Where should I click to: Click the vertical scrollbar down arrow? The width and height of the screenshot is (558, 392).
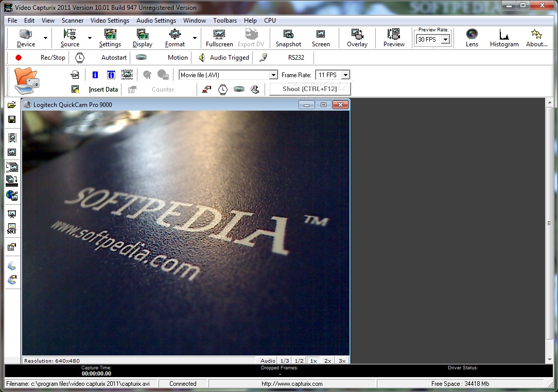tap(549, 360)
